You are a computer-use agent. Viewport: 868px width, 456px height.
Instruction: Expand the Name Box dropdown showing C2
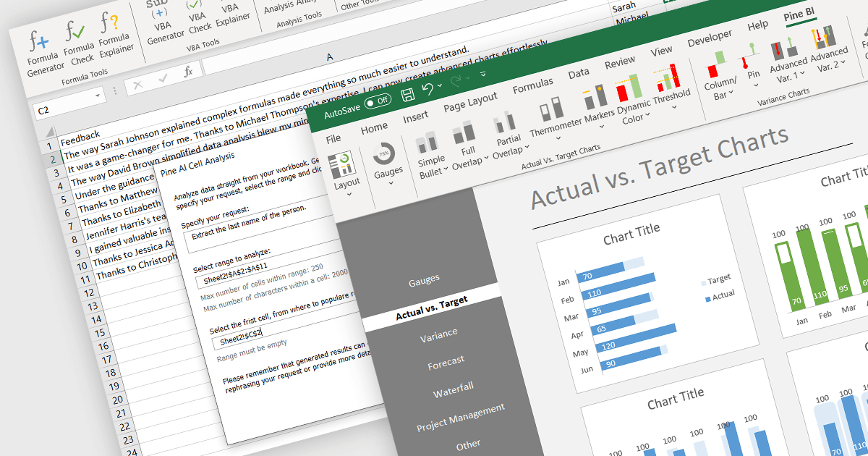pyautogui.click(x=99, y=96)
